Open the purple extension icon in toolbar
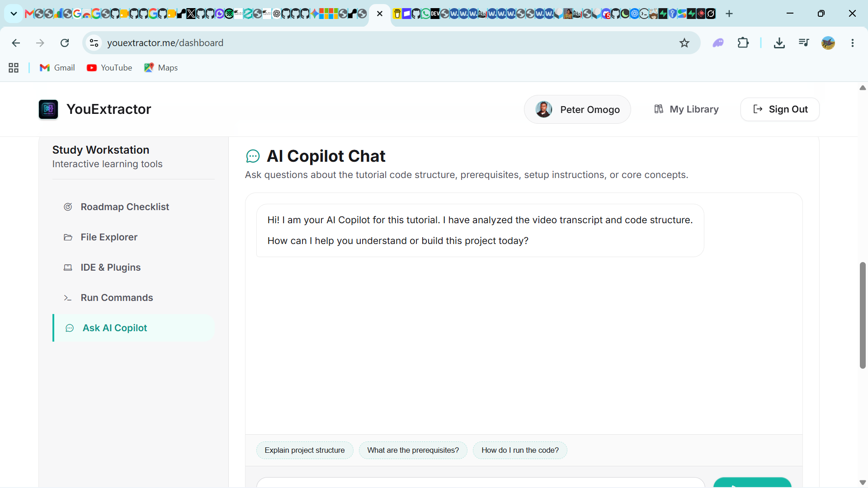This screenshot has width=868, height=488. [x=718, y=43]
